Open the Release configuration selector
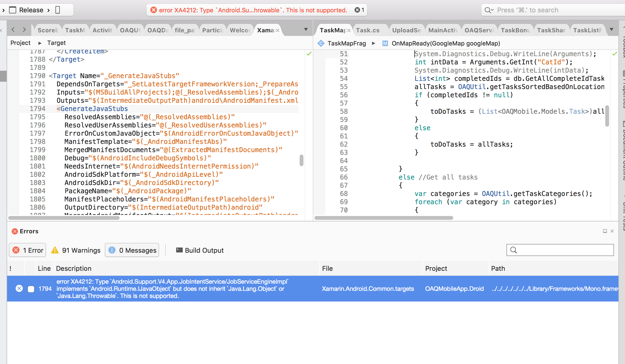Viewport: 625px width, 364px height. (x=31, y=10)
